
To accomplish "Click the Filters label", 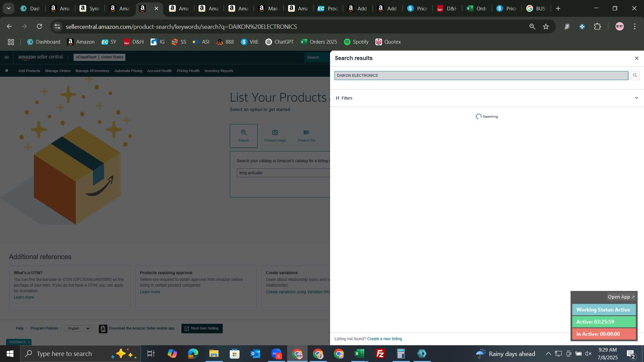I will (x=347, y=98).
